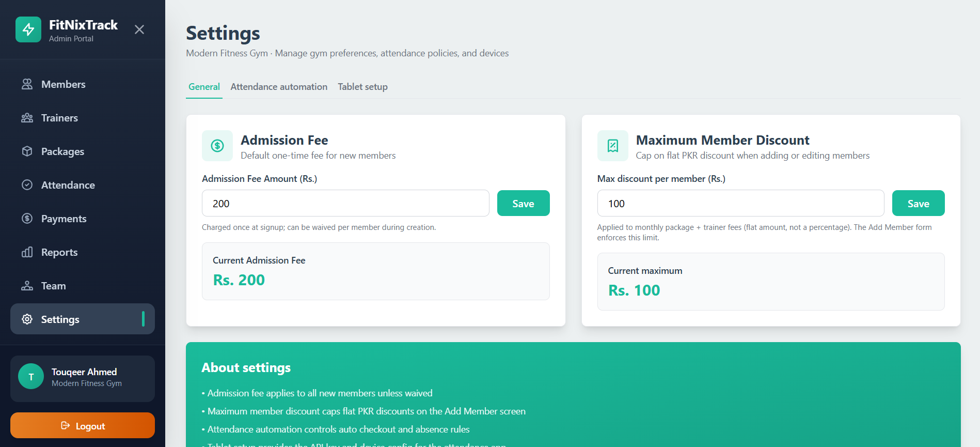
Task: Click the Reports bar chart icon
Action: [27, 252]
